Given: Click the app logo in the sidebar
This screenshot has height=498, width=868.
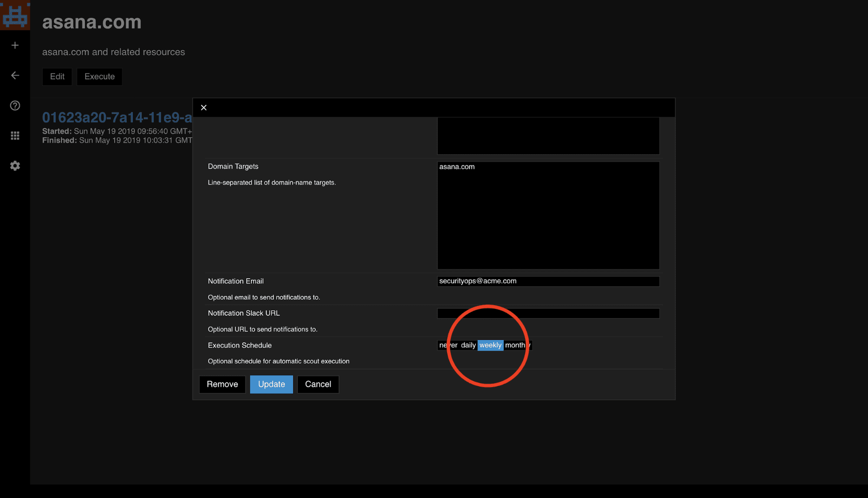Looking at the screenshot, I should point(15,15).
